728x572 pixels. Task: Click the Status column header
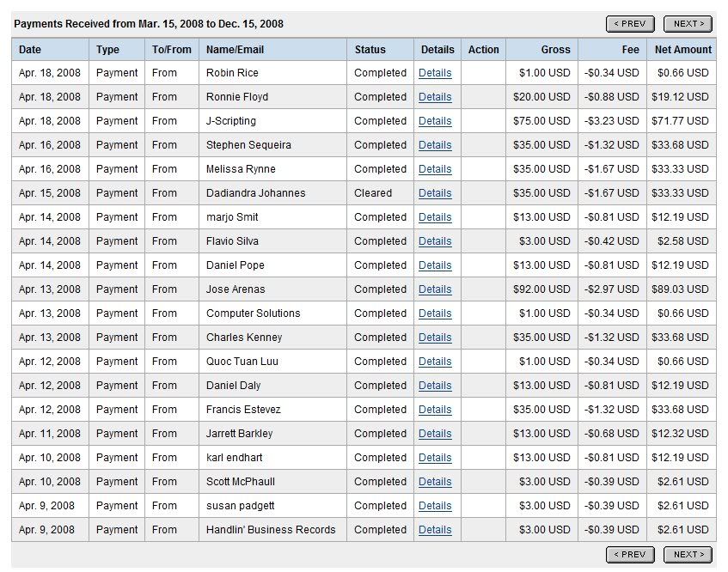click(370, 50)
